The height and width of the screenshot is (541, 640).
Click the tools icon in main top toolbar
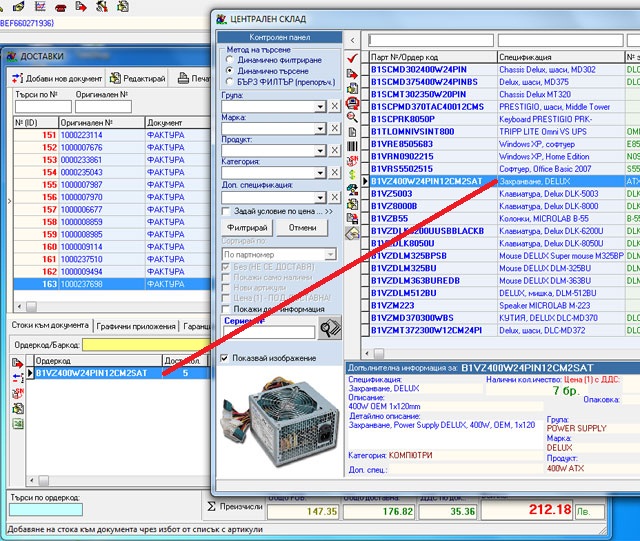pyautogui.click(x=102, y=6)
